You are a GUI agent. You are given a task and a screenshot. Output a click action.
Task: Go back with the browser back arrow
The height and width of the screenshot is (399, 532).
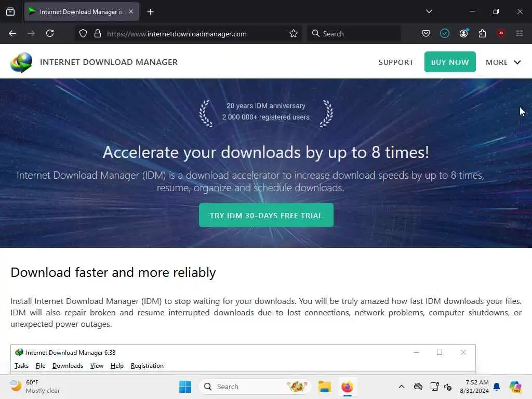pos(12,34)
